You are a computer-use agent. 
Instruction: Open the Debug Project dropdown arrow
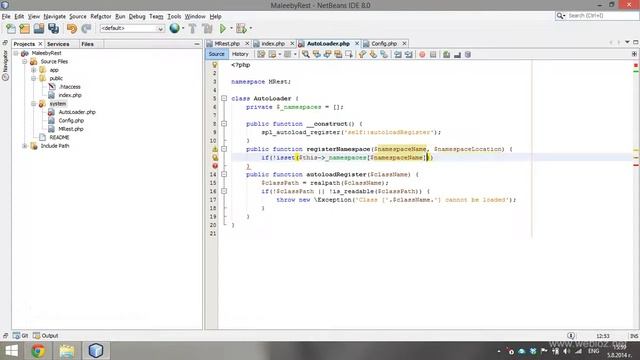(x=251, y=29)
